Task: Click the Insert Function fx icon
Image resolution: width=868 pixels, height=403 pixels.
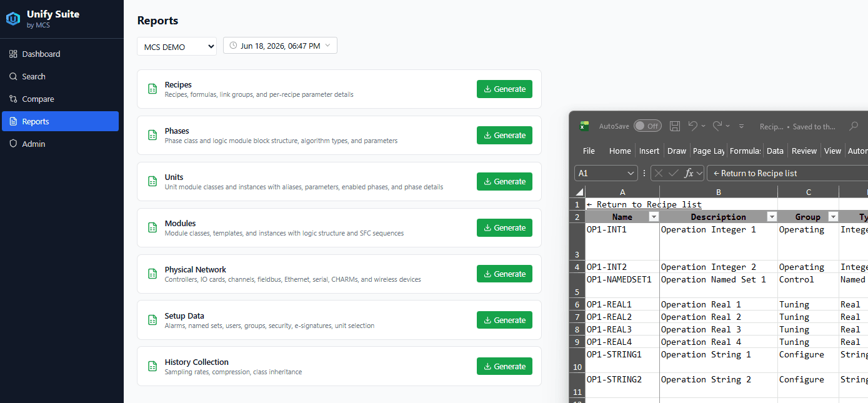Action: click(x=689, y=173)
